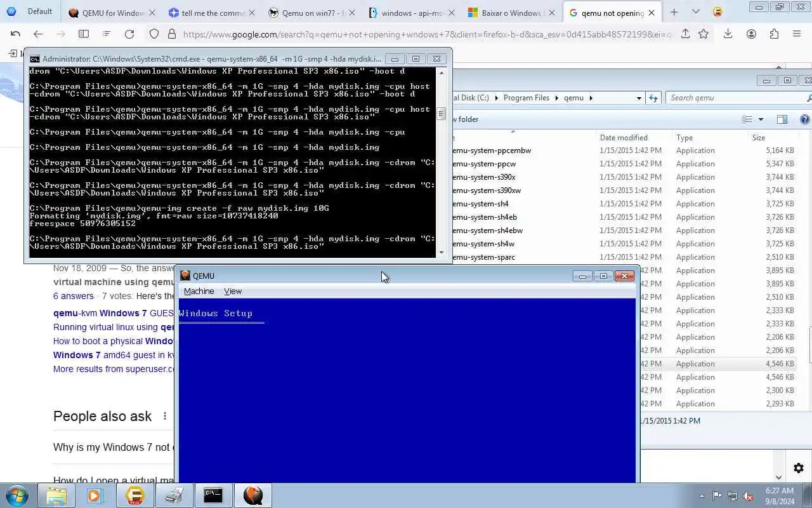Image resolution: width=812 pixels, height=508 pixels.
Task: Open 'Running virtual linux using' result link
Action: pos(114,327)
